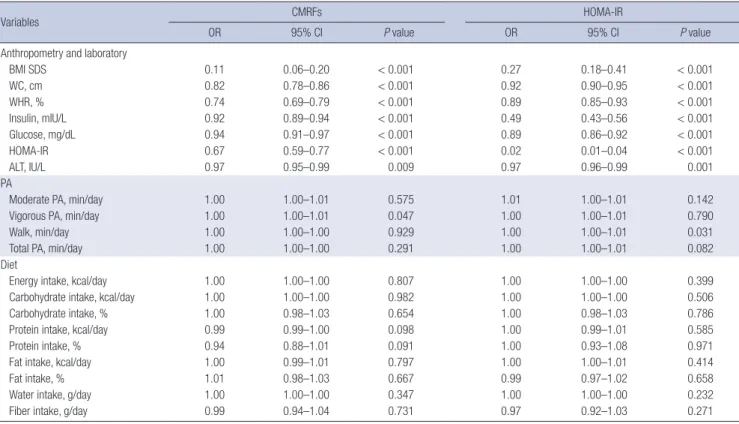
Task: Select Total PA, min/day row label
Action: [45, 248]
